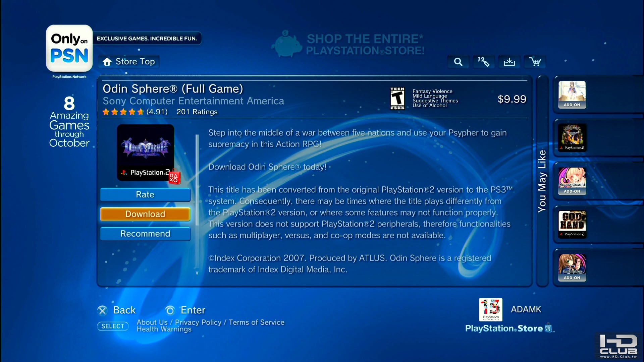The image size is (644, 362).
Task: Click the Circle Enter button icon
Action: tap(170, 311)
